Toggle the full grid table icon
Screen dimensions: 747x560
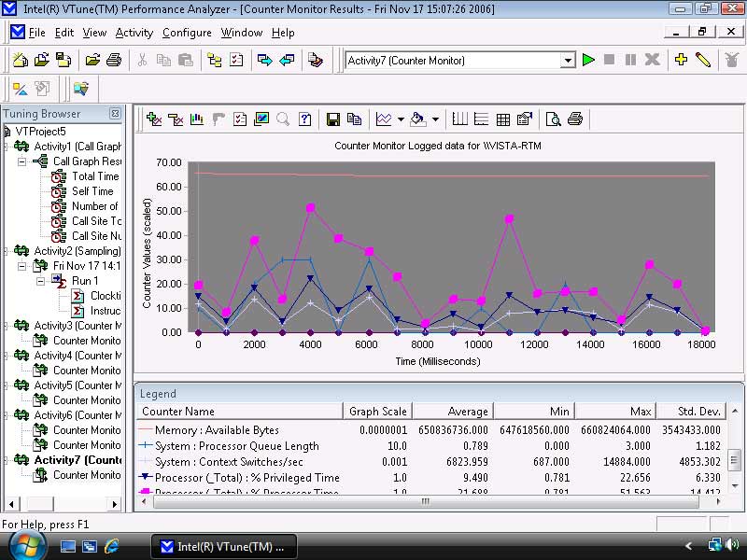[503, 119]
